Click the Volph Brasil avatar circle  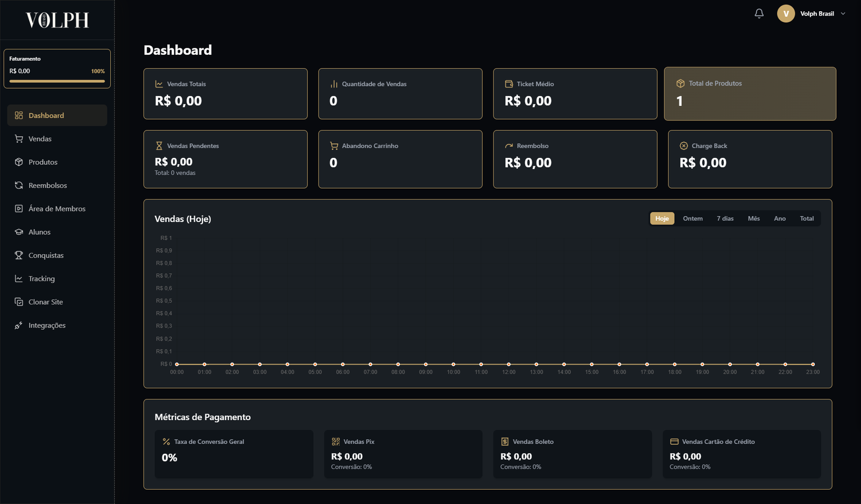(x=786, y=13)
